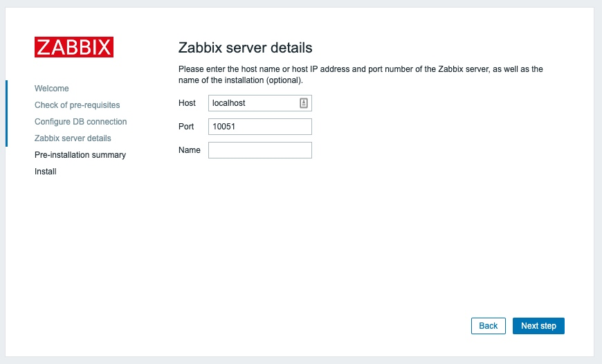Screen dimensions: 602x364
Task: Jump to the Pre-installation summary step
Action: click(80, 155)
